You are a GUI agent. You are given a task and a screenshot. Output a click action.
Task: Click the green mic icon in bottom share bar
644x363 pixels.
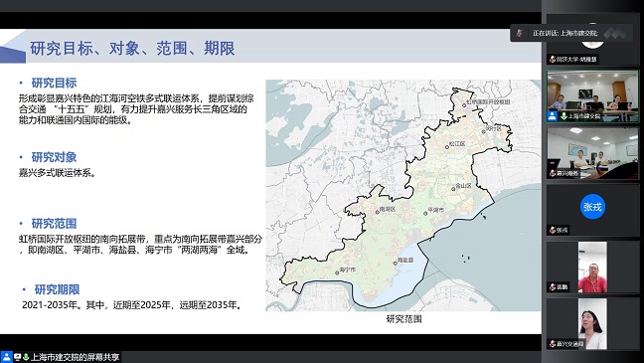point(26,357)
